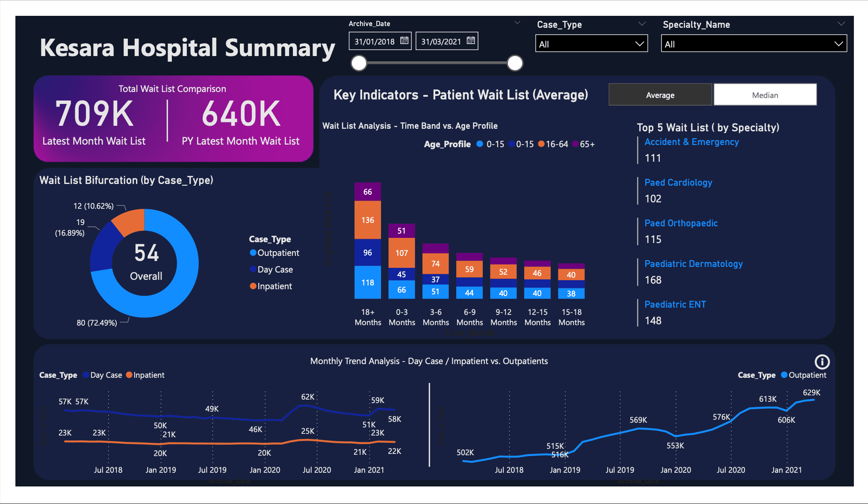Open the start date calendar picker icon
Screen dimensions: 868x504
point(404,41)
